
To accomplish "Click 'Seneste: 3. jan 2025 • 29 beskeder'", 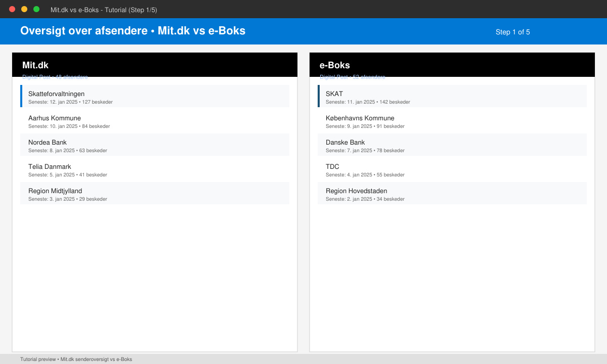I will [x=68, y=199].
